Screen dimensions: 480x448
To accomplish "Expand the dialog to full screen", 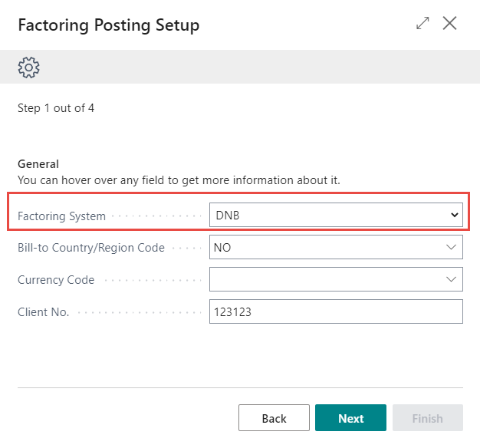I will [422, 24].
